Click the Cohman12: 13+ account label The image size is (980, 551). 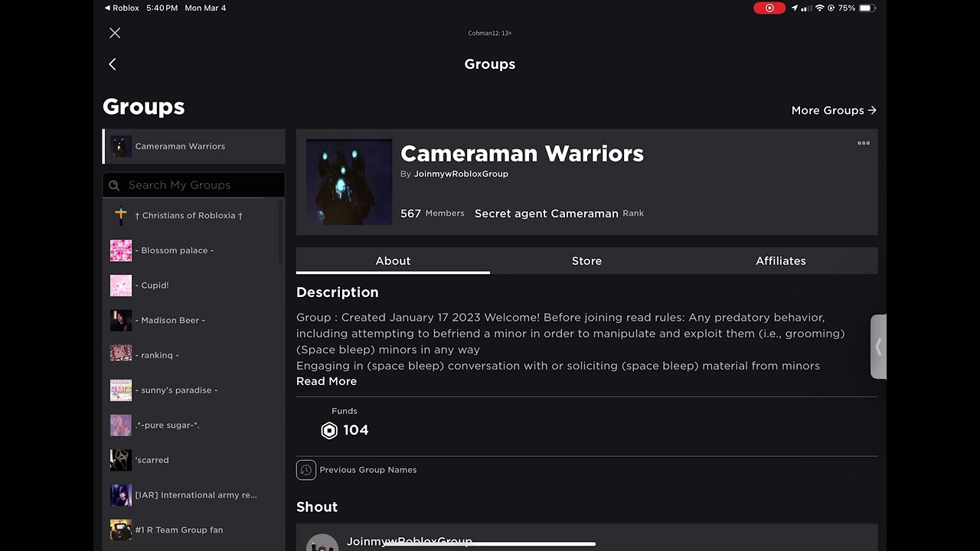tap(490, 33)
